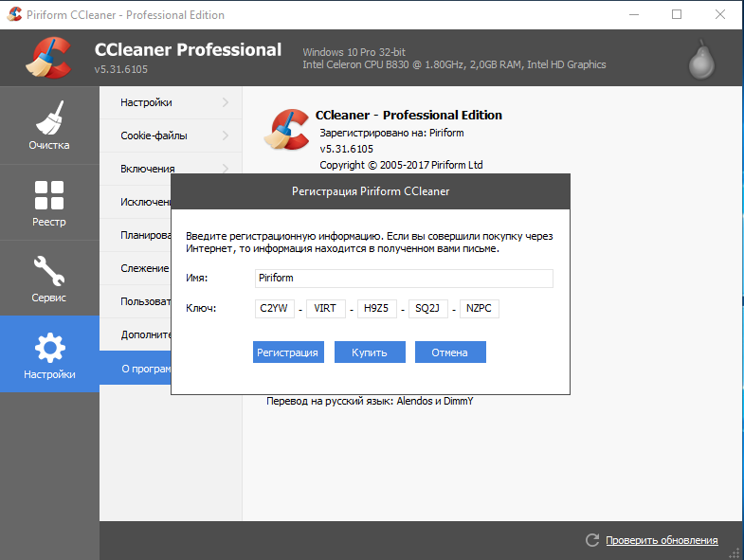Expand the Настройки submenu chevron
744x560 pixels.
tap(226, 102)
